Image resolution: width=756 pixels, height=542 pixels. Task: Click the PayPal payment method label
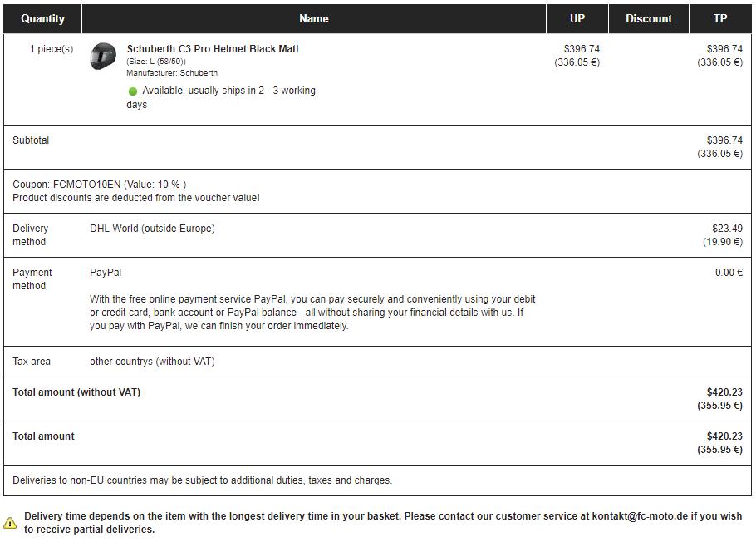pyautogui.click(x=106, y=273)
